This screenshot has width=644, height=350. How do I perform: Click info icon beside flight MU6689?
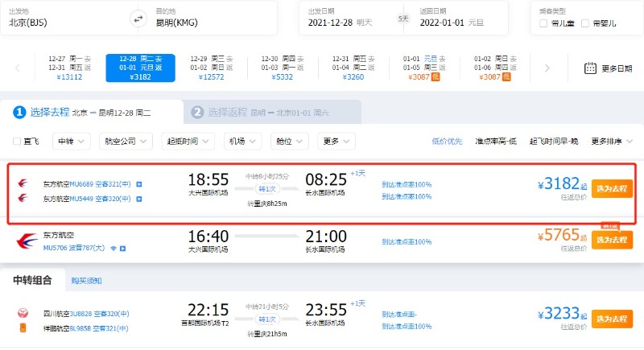click(x=138, y=183)
